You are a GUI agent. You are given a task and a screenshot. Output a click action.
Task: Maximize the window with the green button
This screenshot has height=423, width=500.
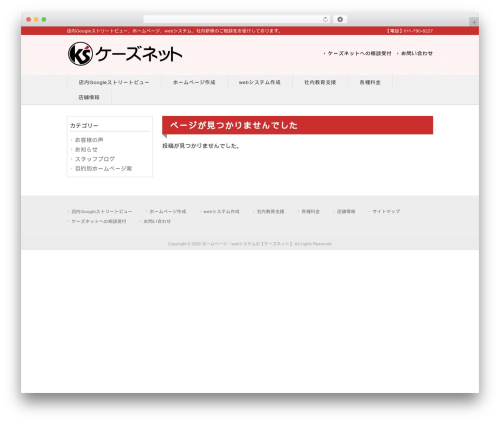tap(44, 19)
